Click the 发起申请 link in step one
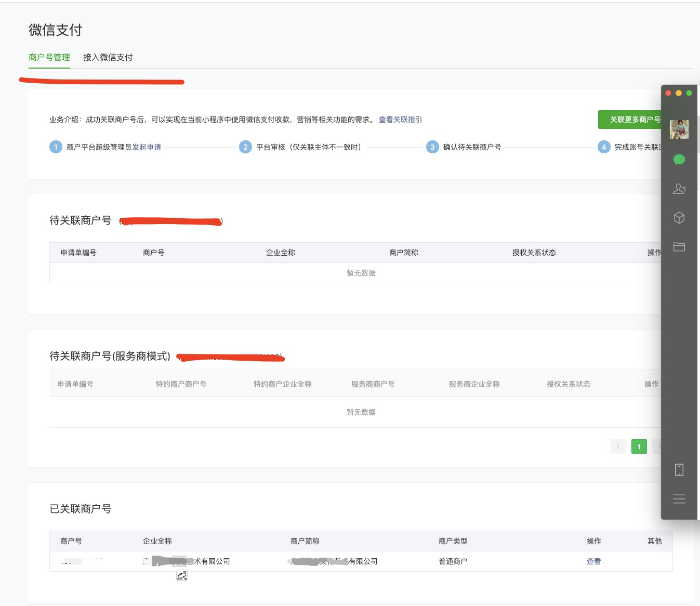Image resolution: width=700 pixels, height=606 pixels. [x=147, y=147]
